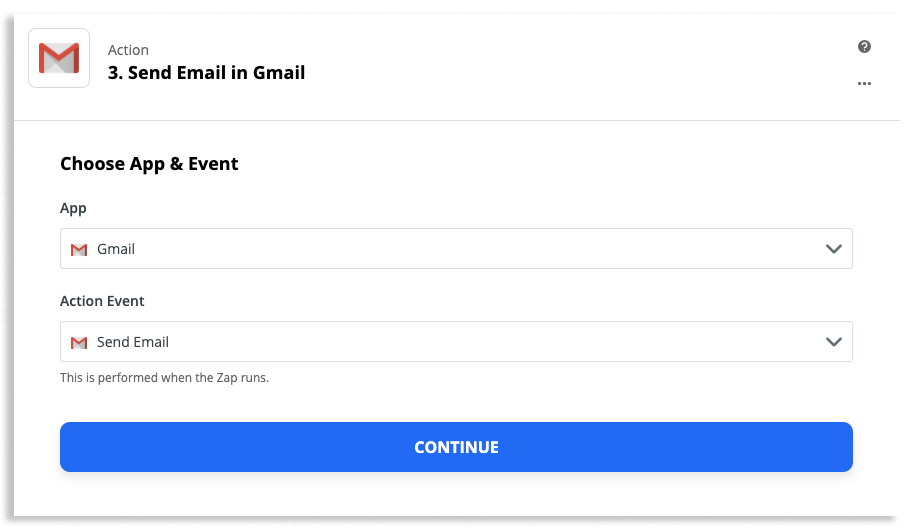Select the step title Send Email in Gmail
Image resolution: width=914 pixels, height=530 pixels.
[x=206, y=73]
